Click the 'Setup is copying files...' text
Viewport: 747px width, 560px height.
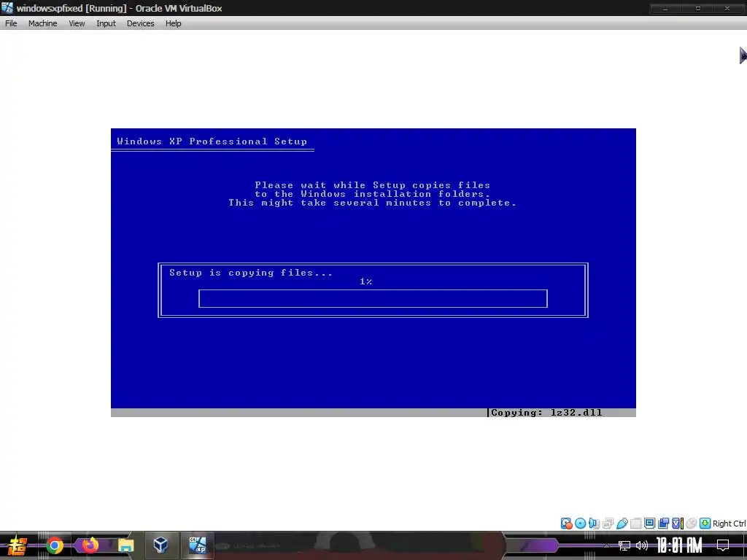pyautogui.click(x=251, y=273)
